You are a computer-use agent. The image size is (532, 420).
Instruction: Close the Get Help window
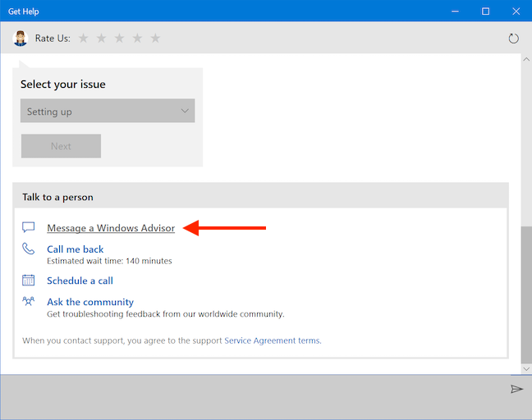[516, 11]
